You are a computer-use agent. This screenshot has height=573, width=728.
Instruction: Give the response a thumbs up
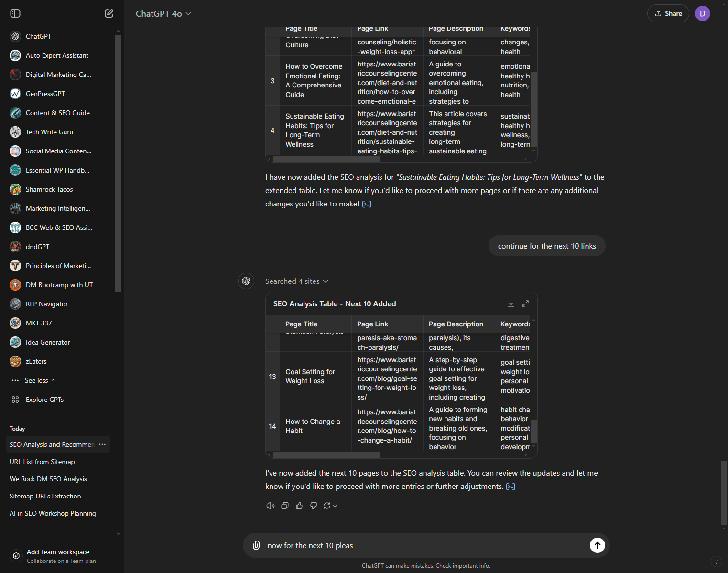coord(299,506)
